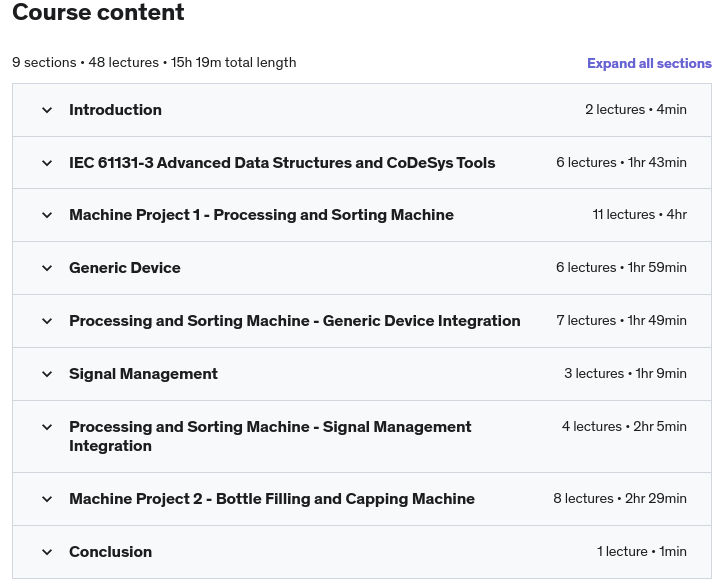The height and width of the screenshot is (588, 721).
Task: Click the chevron beside Machine Project 2
Action: tap(47, 499)
